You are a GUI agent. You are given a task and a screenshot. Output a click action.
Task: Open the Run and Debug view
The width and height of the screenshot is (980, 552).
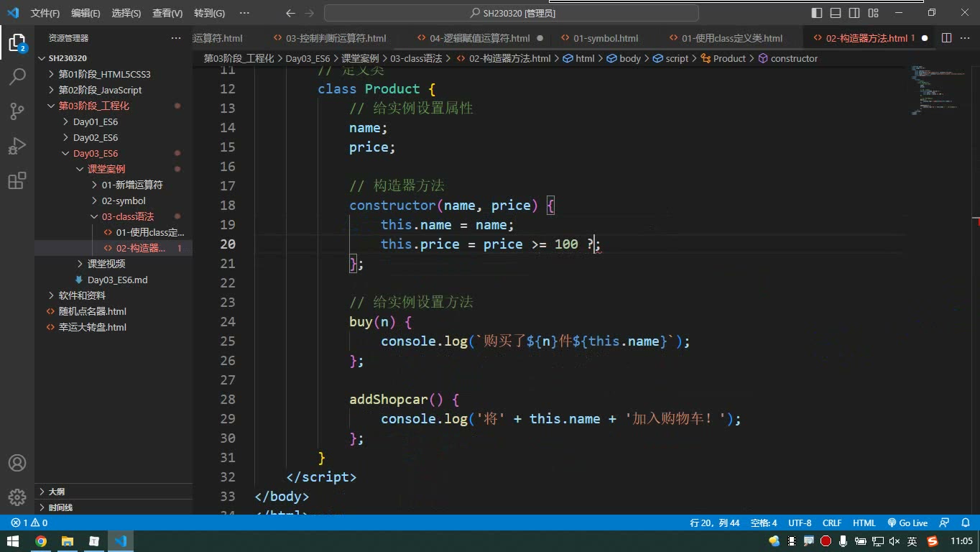pyautogui.click(x=17, y=146)
